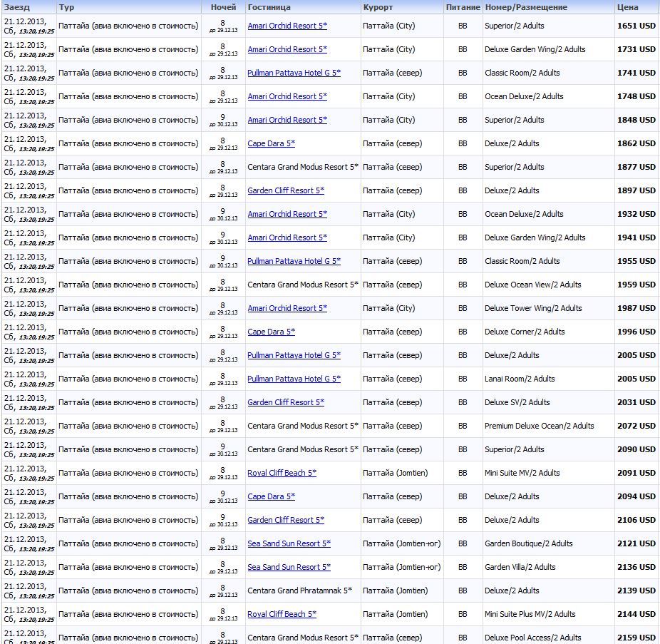Screen dimensions: 660x644
Task: Open Cape Dara 5* link at 2094 USD
Action: coord(271,496)
